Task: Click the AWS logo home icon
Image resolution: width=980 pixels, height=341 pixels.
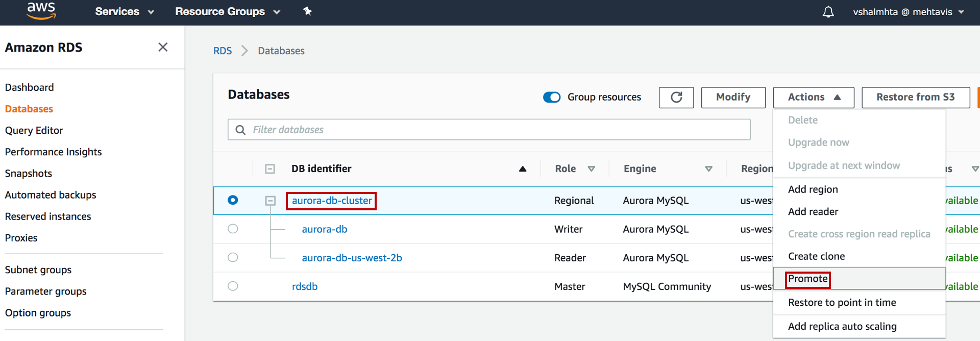Action: (41, 11)
